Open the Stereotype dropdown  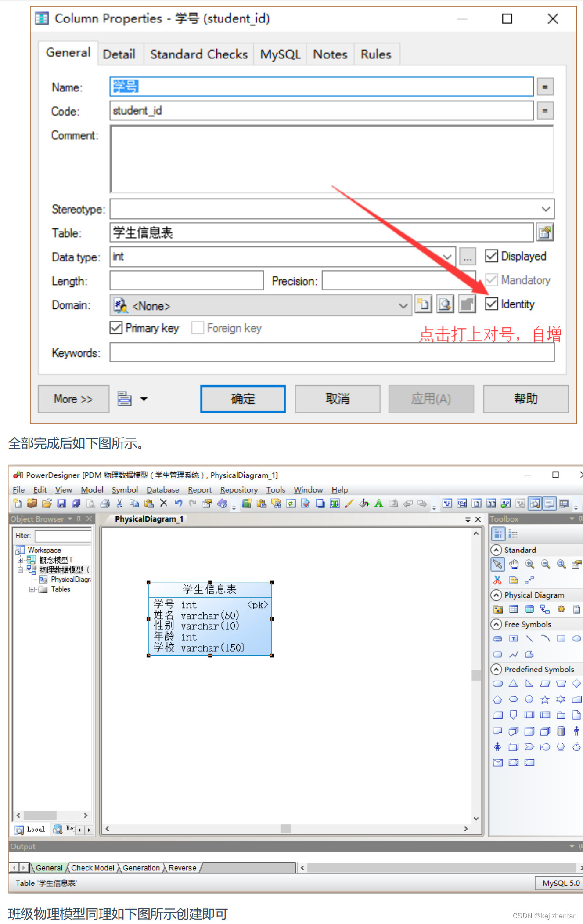pyautogui.click(x=546, y=209)
